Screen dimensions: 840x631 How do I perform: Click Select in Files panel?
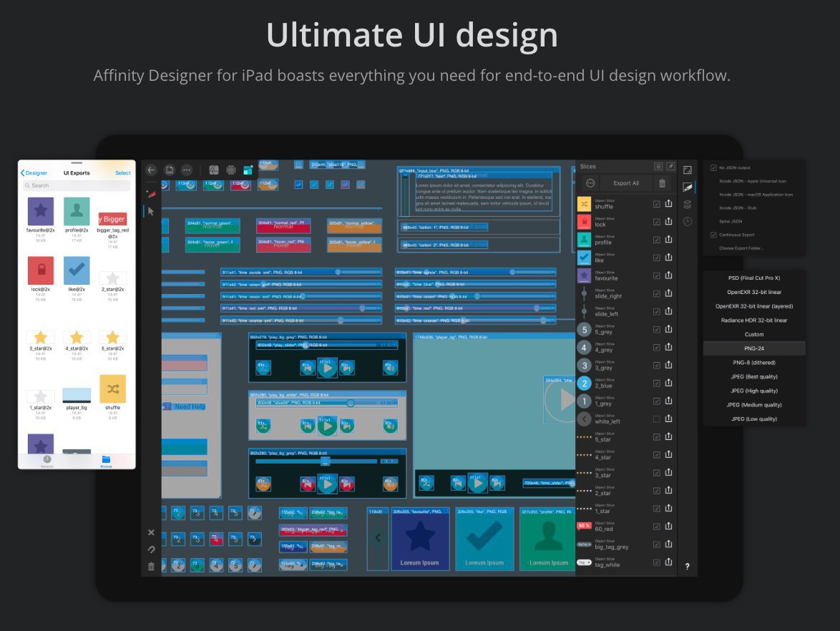click(122, 173)
